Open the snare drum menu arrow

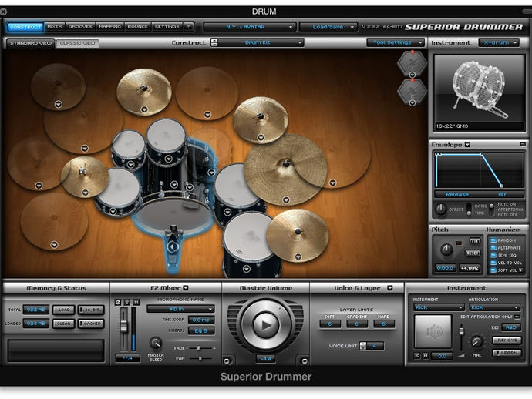tap(113, 212)
